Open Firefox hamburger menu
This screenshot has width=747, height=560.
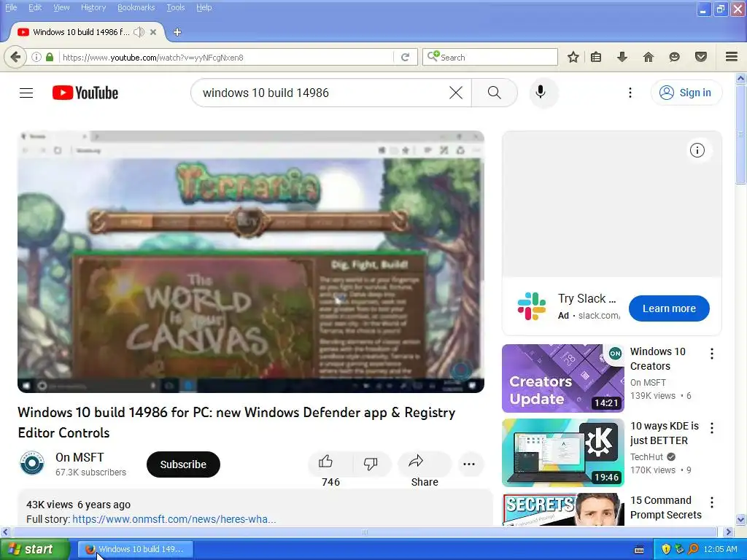coord(732,57)
